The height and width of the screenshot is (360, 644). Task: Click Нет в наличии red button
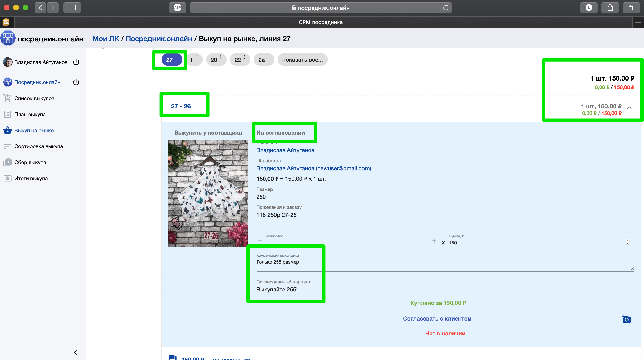pos(445,334)
